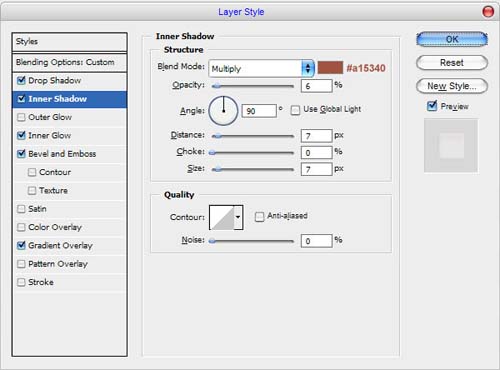Enable the Texture sub-option checkbox
Screen dimensions: 500x370
[x=32, y=191]
